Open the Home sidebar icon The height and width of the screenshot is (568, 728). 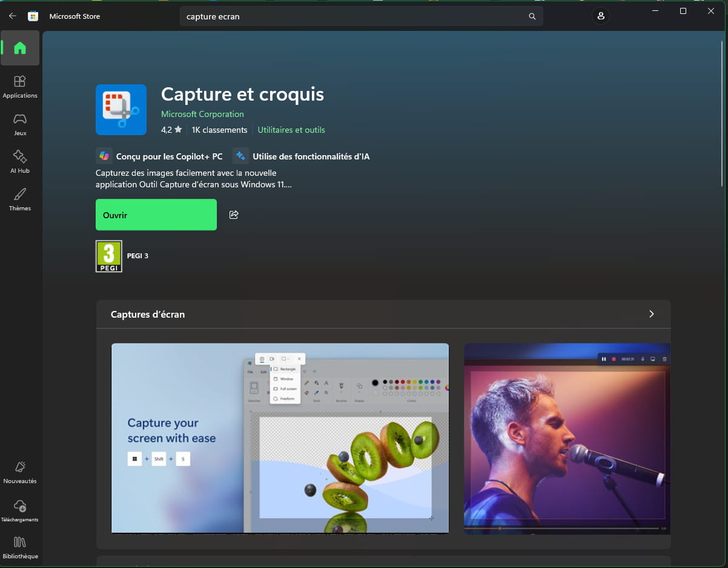[20, 48]
